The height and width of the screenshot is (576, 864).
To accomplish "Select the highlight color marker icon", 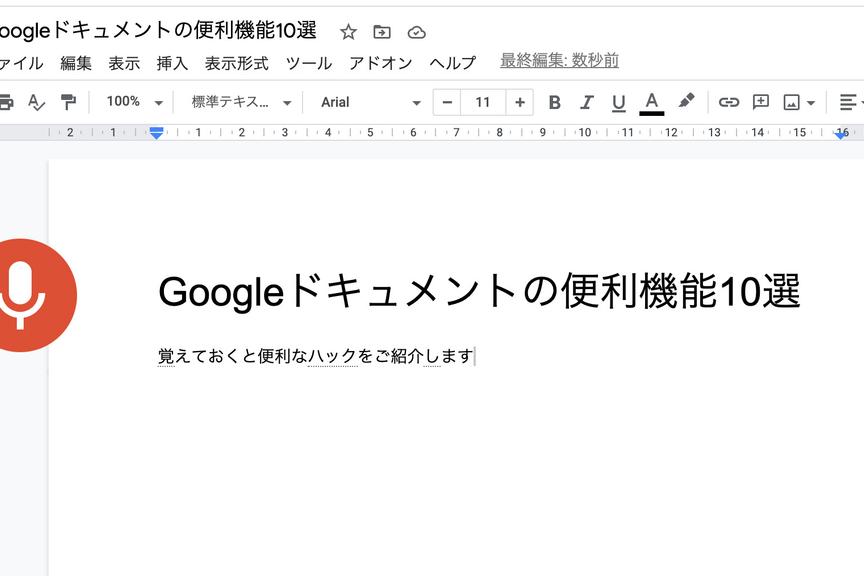I will click(686, 101).
